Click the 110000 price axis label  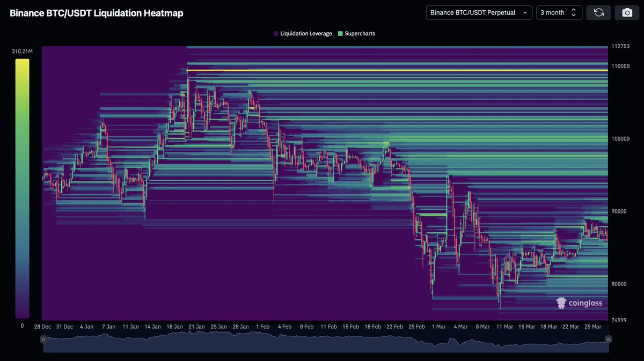620,66
